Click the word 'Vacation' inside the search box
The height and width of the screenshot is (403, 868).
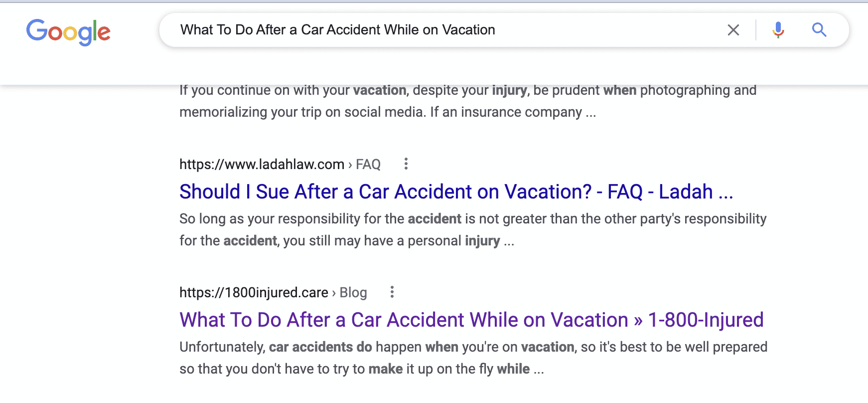(x=468, y=30)
